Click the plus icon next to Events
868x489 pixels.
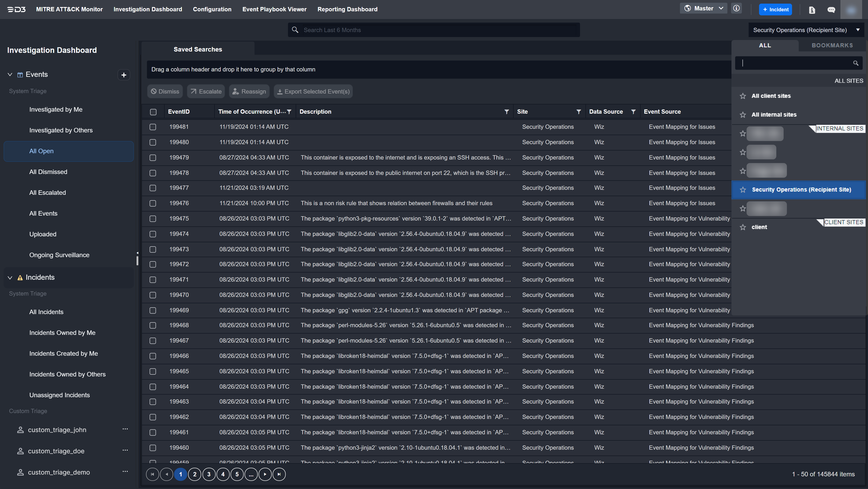(124, 75)
